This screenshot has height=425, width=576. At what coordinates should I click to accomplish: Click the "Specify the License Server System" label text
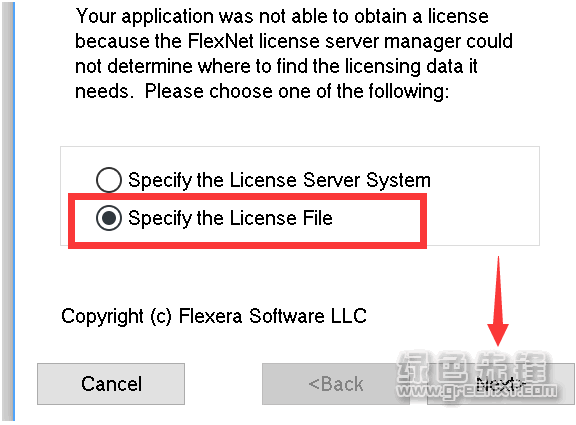[x=279, y=180]
